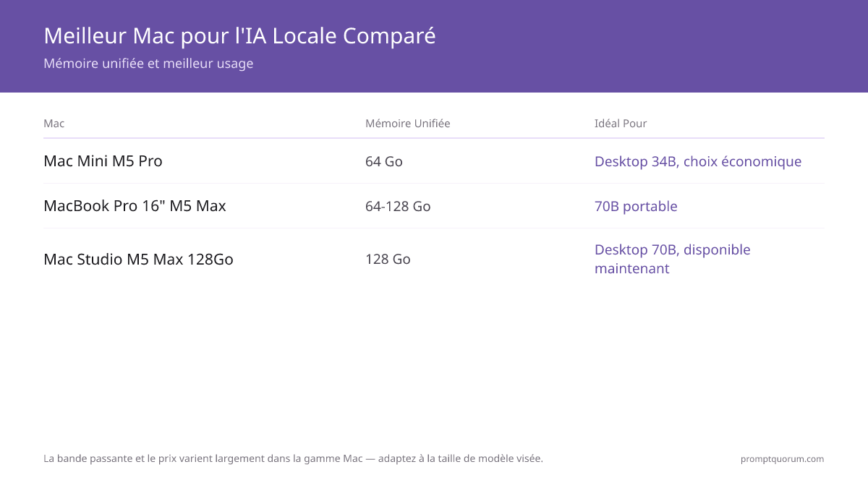868x488 pixels.
Task: Select "MacBook Pro 16" M5 Max" row name
Action: coord(135,206)
